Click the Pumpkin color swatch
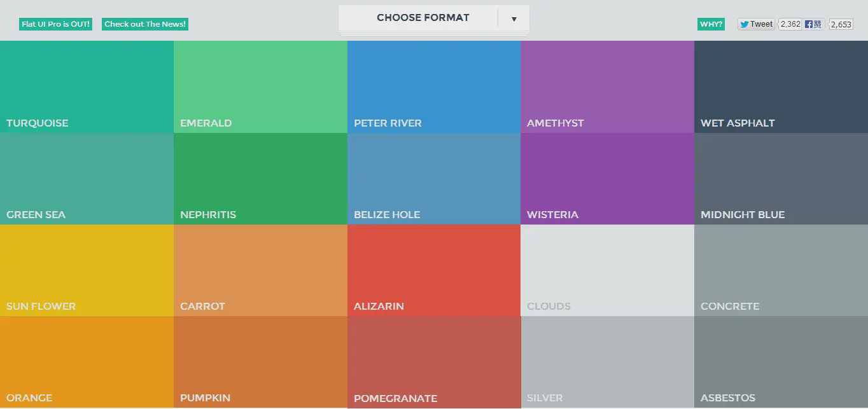 (x=260, y=361)
